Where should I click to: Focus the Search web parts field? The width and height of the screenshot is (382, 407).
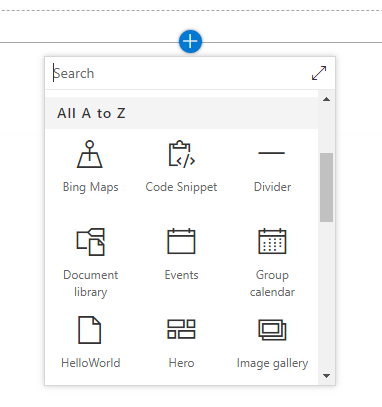(x=180, y=73)
